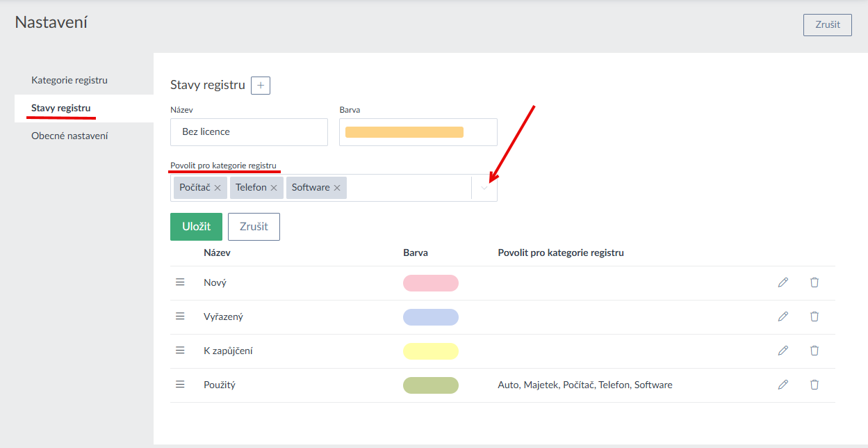Screen dimensions: 868x448
Task: Click the green Uložit button
Action: tap(196, 227)
